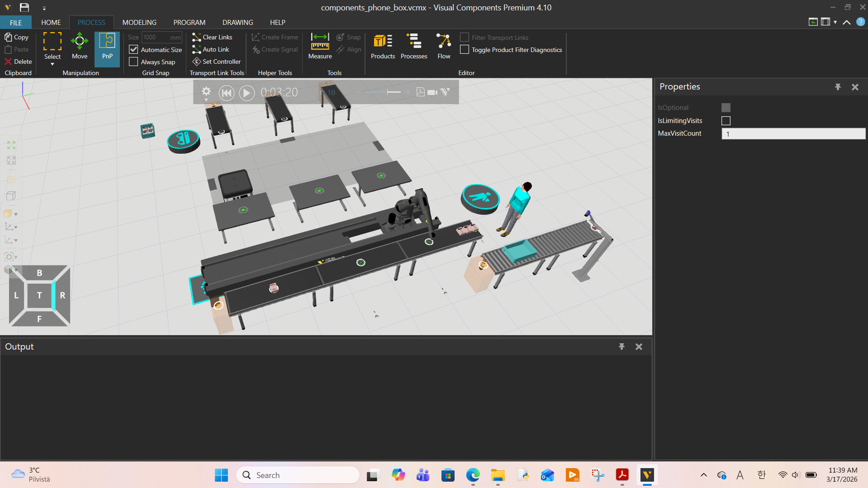This screenshot has height=488, width=868.
Task: Open the Processes editor
Action: point(413,47)
